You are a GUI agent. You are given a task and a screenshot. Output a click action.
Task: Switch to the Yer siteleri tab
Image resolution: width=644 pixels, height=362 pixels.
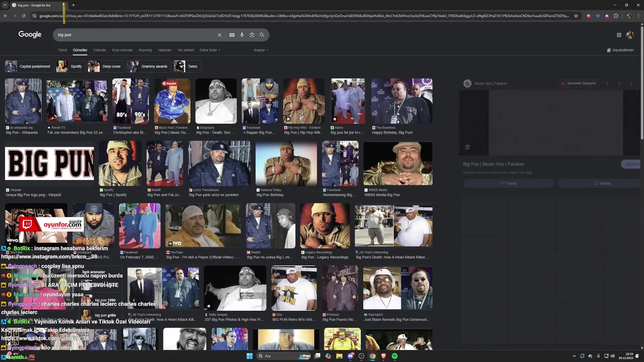(186, 50)
